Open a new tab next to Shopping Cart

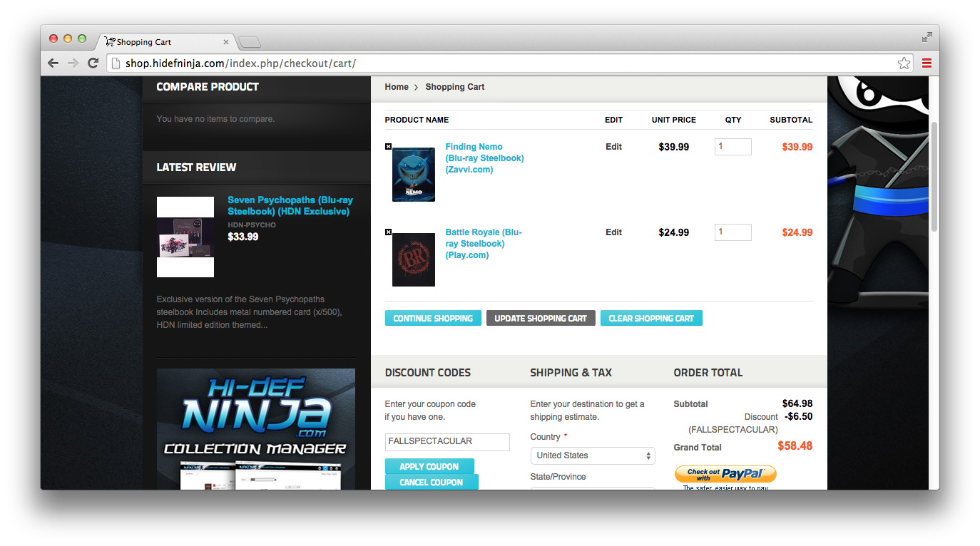tap(249, 42)
